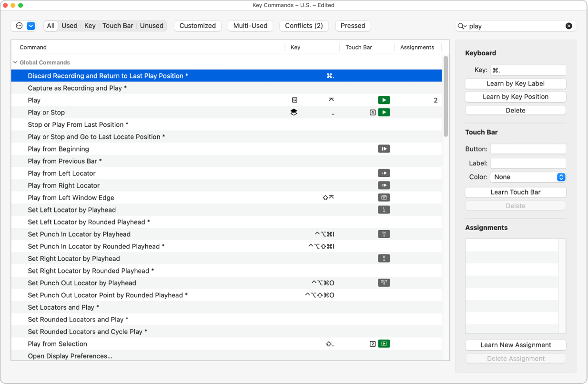Select Set Punch Out Locator Point by Rounded Playhead row

click(226, 295)
